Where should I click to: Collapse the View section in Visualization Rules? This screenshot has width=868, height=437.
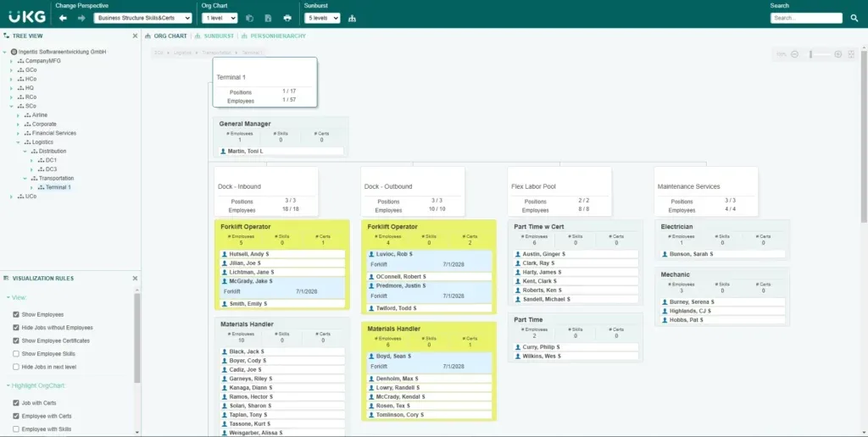(x=8, y=297)
